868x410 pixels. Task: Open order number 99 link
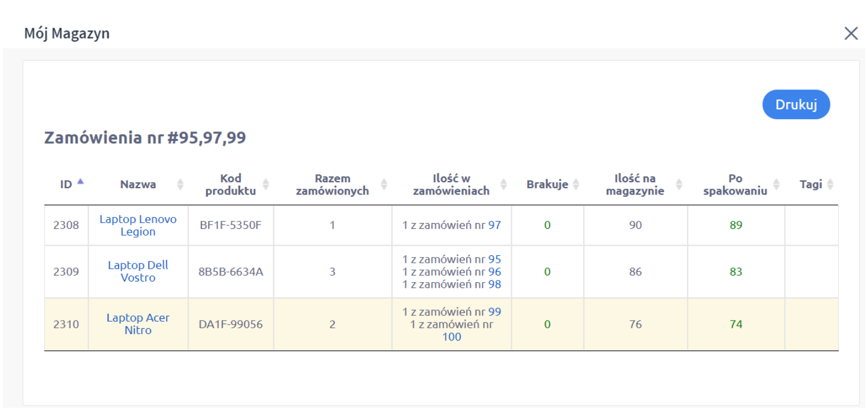[x=494, y=312]
